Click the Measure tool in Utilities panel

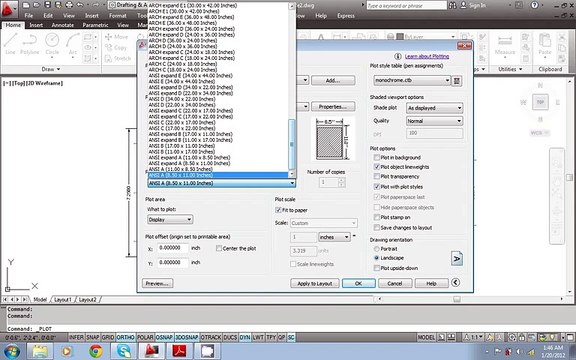pyautogui.click(x=505, y=45)
